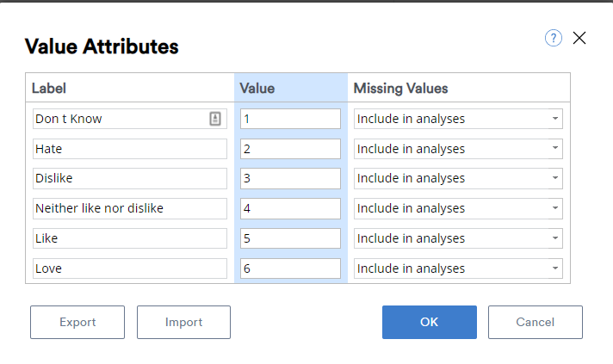Image resolution: width=613 pixels, height=364 pixels.
Task: Expand Missing Values dropdown for Like row
Action: point(458,238)
